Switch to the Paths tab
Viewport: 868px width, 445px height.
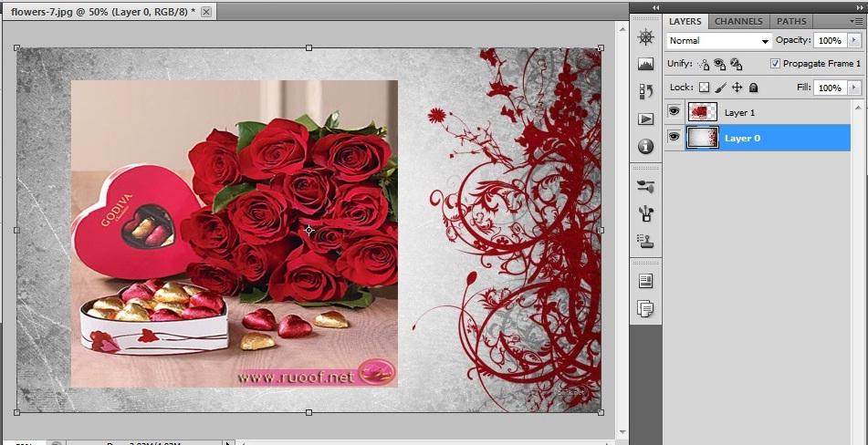791,21
